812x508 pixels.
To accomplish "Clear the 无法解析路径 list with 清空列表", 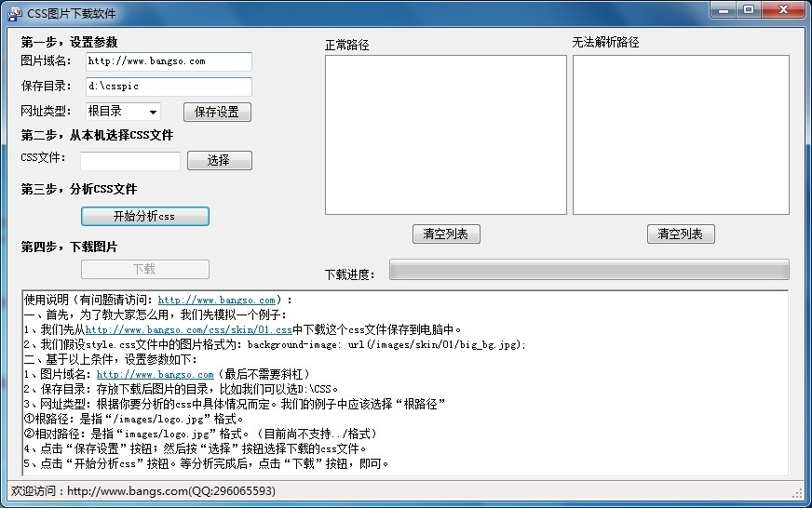I will point(680,234).
